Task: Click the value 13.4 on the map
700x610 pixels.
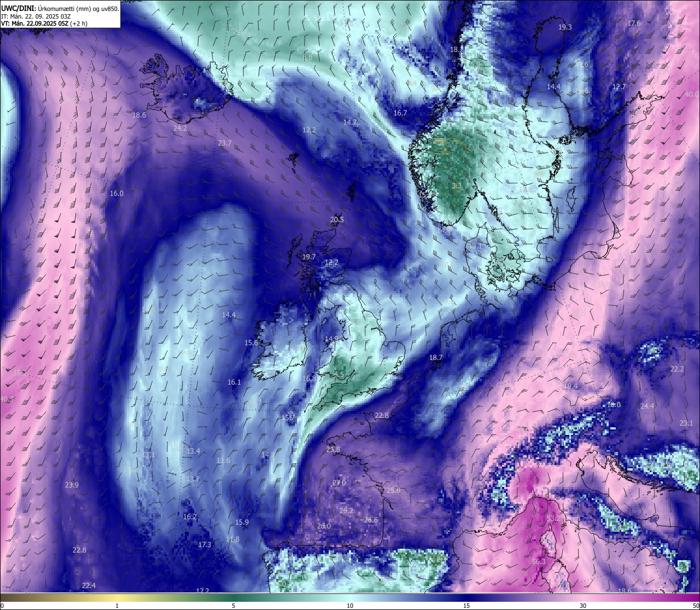Action: (x=193, y=451)
